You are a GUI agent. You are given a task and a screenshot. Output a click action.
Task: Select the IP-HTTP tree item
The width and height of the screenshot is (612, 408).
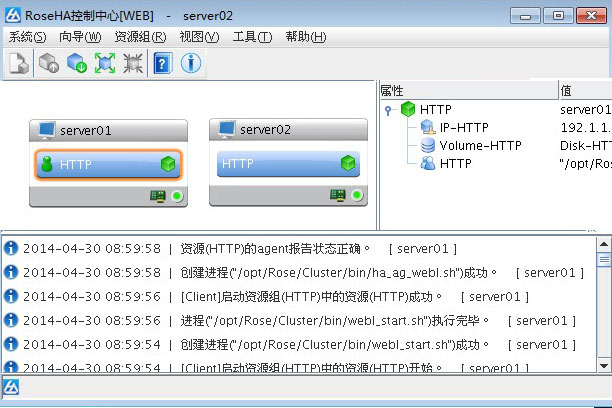point(464,127)
